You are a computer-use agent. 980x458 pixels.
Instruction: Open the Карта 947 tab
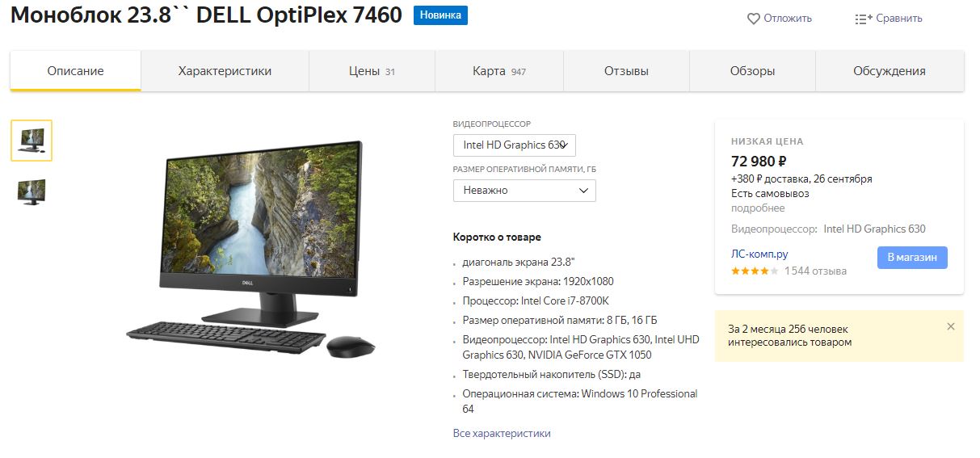499,71
